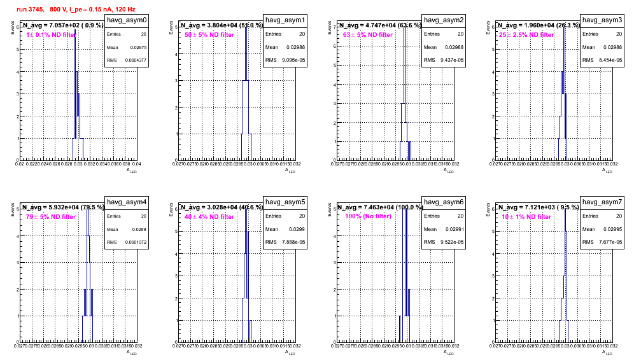Select Mean value 0.02988 in havg_asym3
This screenshot has height=364, width=634.
tap(613, 47)
